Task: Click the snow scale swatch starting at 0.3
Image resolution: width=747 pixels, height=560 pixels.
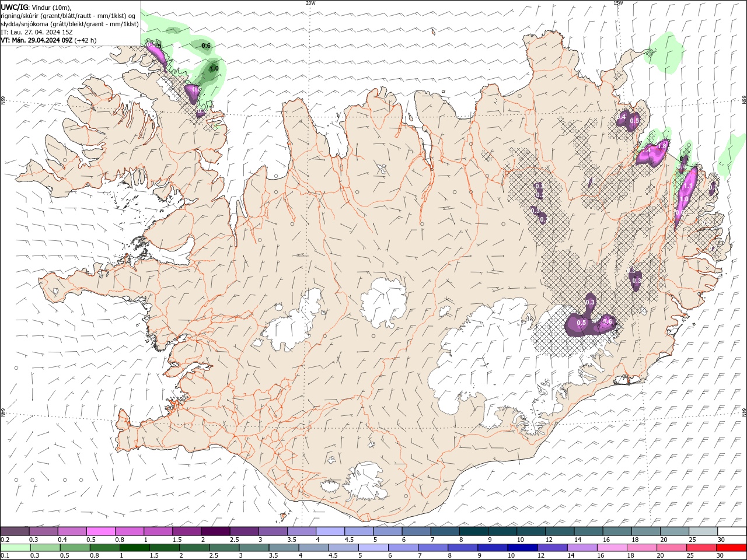Action: click(44, 531)
